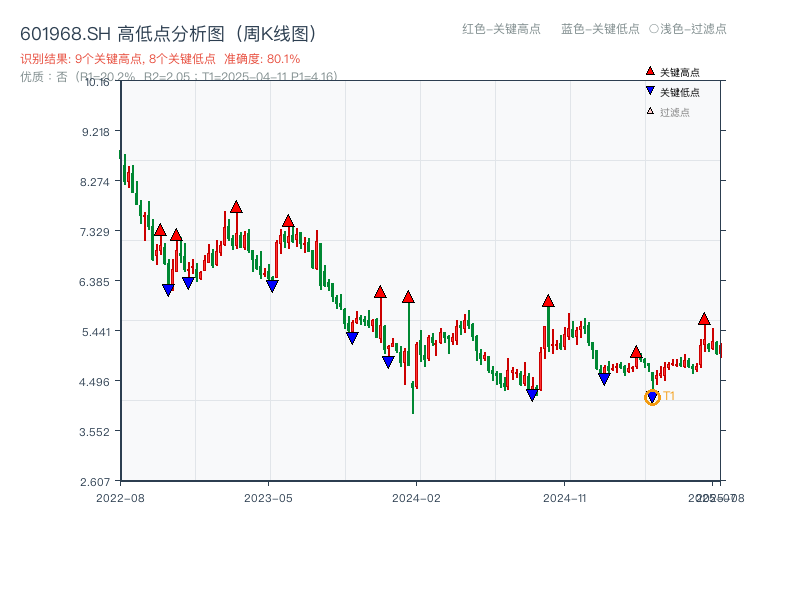Click the 过滤点 label in the chart legend
The width and height of the screenshot is (800, 600).
point(674,112)
